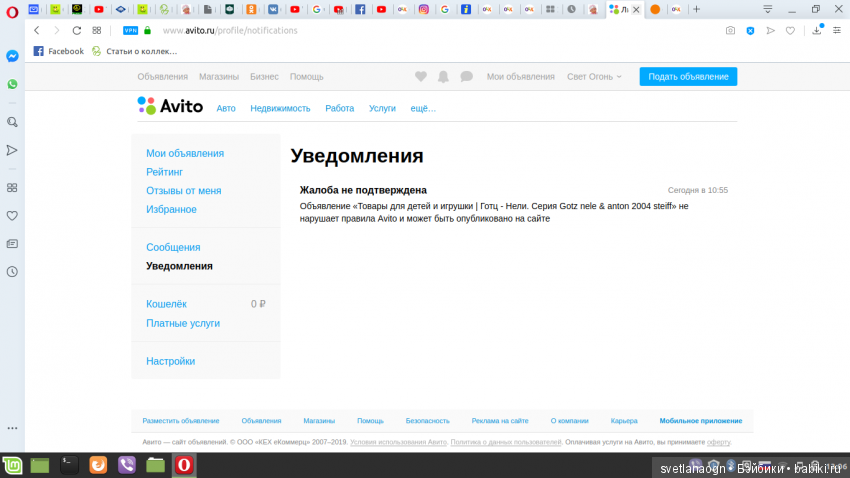Image resolution: width=850 pixels, height=478 pixels.
Task: Open WhatsApp in Opera sidebar
Action: click(12, 84)
